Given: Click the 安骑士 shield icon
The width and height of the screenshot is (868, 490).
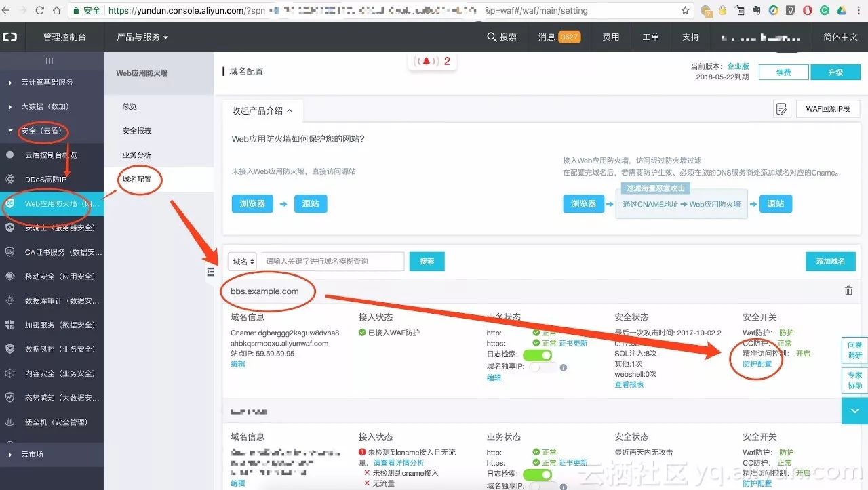Looking at the screenshot, I should [9, 228].
